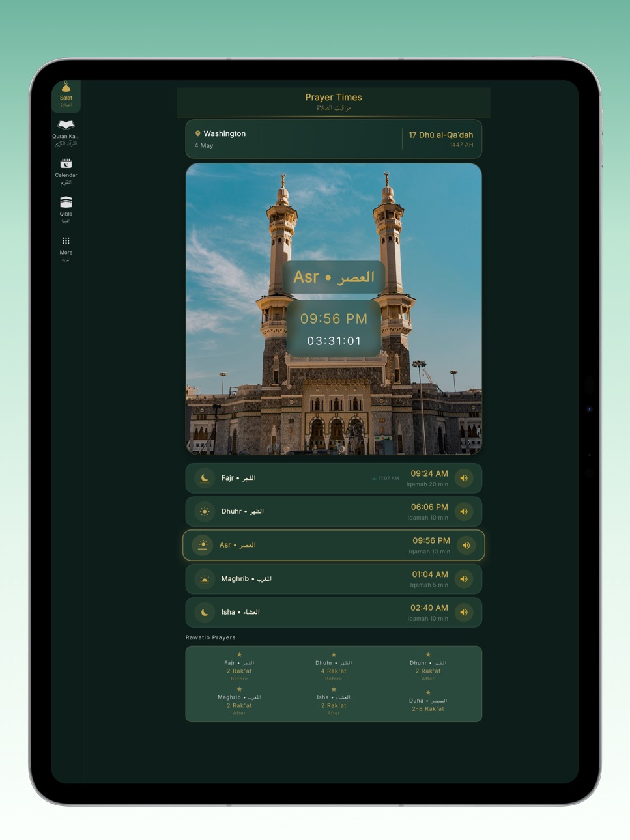Click Fajr Iqamah 20 min text
This screenshot has height=840, width=630.
[427, 484]
